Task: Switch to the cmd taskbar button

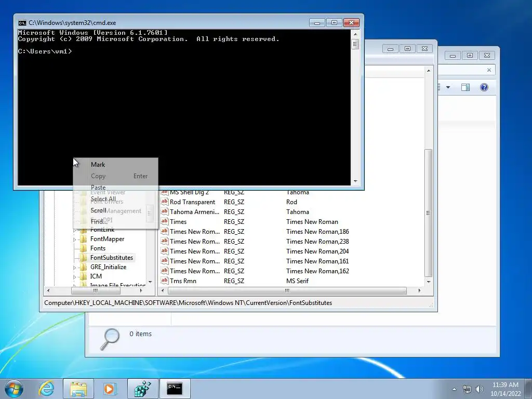Action: click(x=175, y=389)
